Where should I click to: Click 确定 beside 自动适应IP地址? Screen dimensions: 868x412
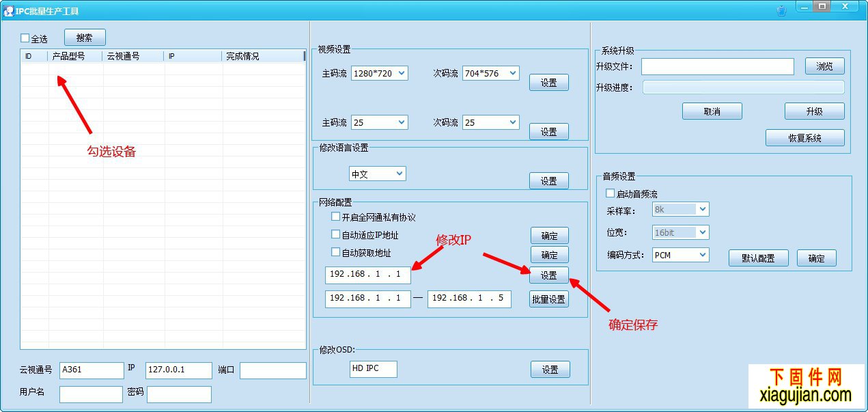(550, 236)
